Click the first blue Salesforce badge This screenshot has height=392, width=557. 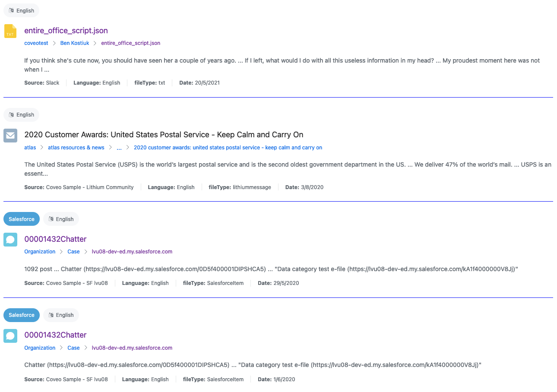(x=22, y=219)
